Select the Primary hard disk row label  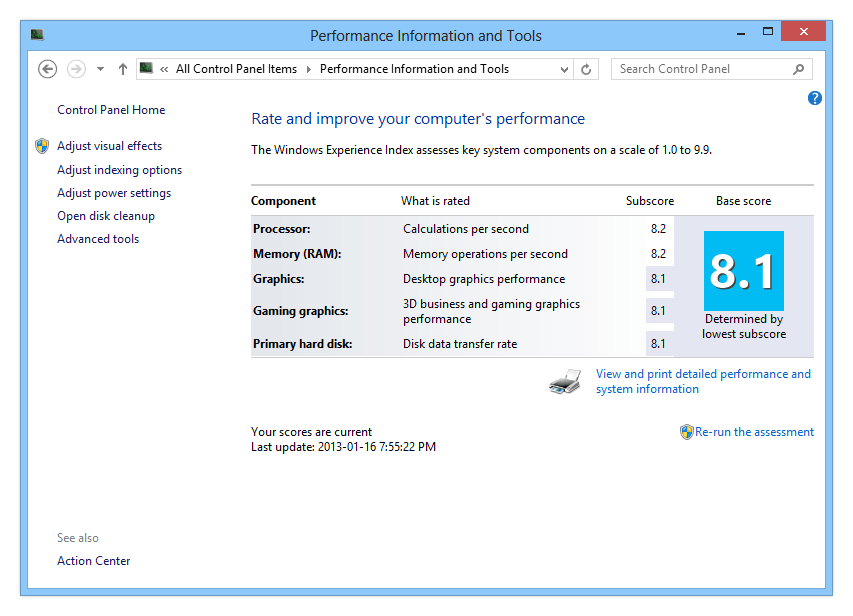pos(302,344)
